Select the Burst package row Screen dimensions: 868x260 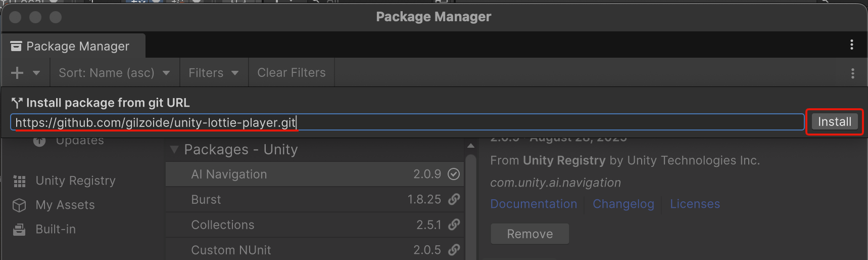[314, 199]
